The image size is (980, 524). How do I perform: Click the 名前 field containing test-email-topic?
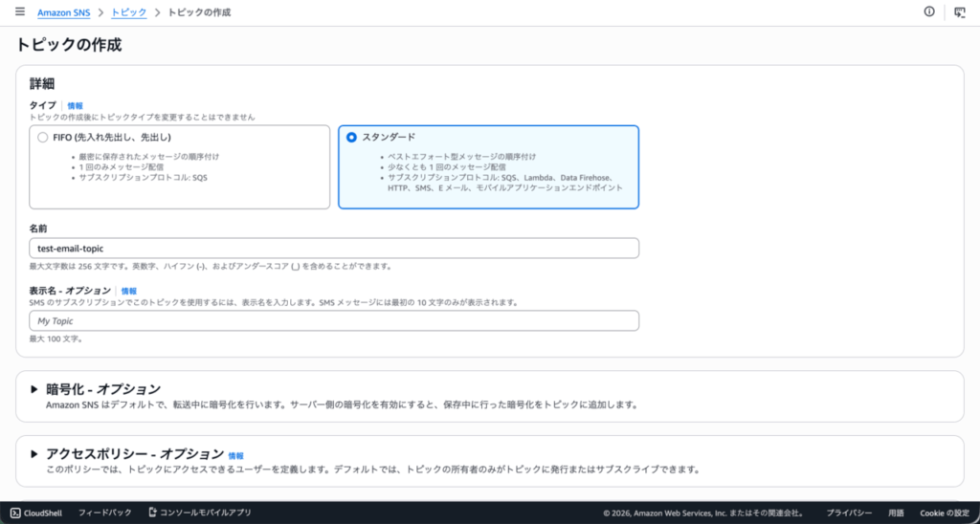tap(334, 248)
